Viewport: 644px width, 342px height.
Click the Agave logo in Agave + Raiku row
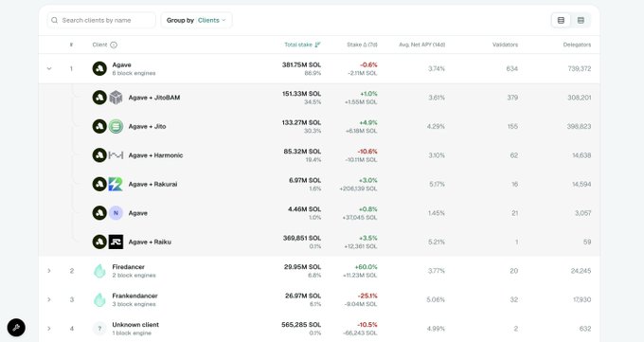(99, 242)
